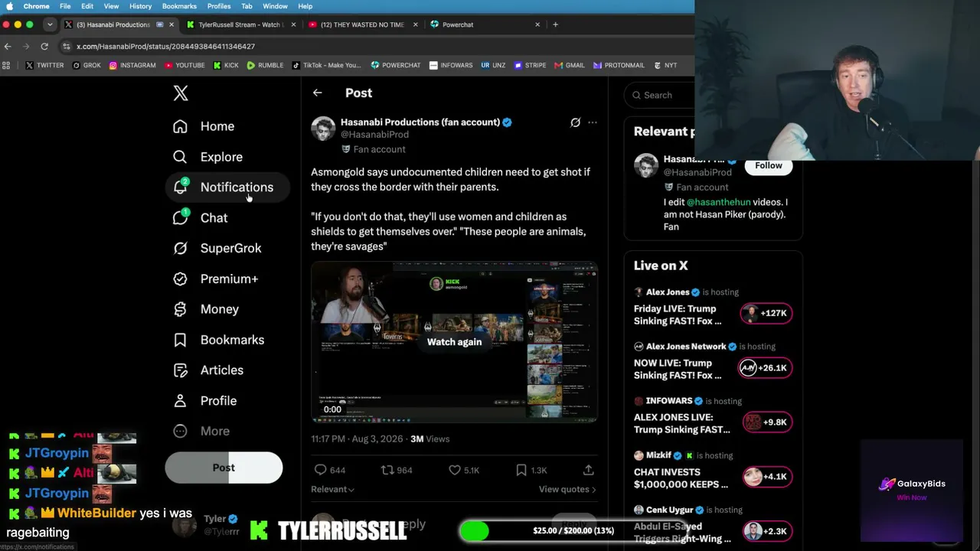
Task: Open Hasanabi Productions profile avatar on the post
Action: [323, 129]
